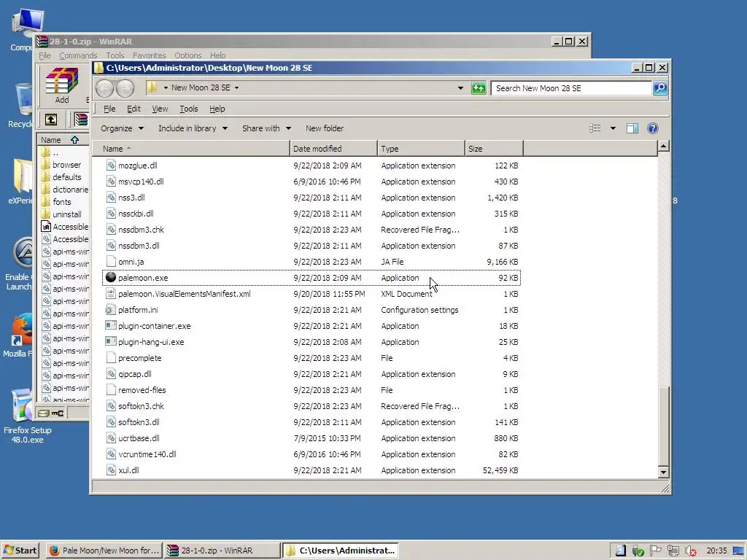747x560 pixels.
Task: Click the platform.ini settings file icon
Action: [x=111, y=309]
